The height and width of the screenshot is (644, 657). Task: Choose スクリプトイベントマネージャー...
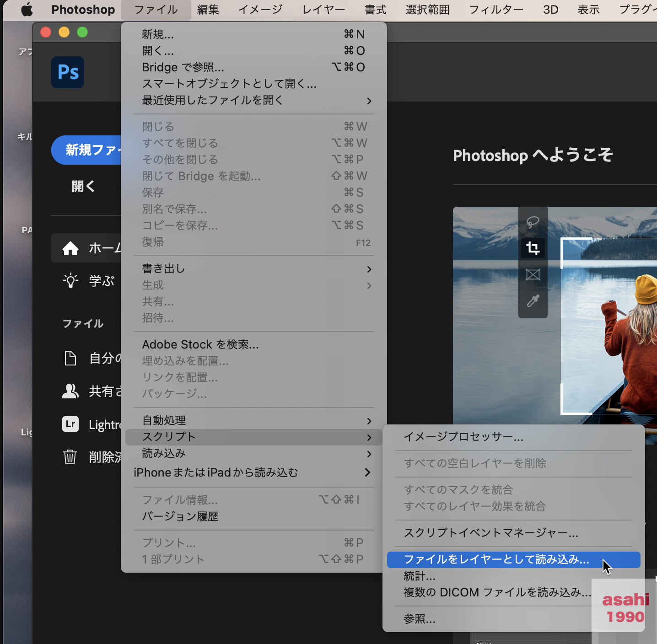(514, 533)
